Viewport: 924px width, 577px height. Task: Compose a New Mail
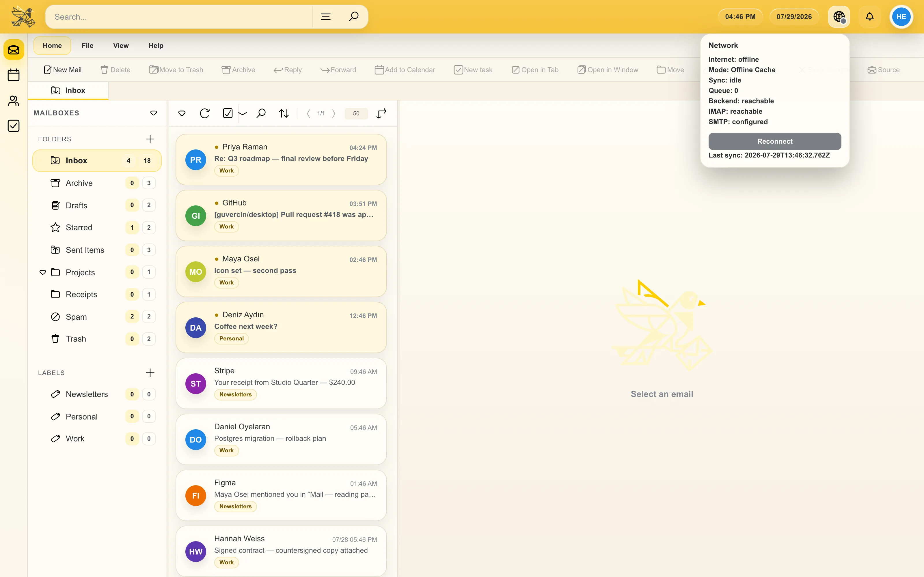pos(63,70)
